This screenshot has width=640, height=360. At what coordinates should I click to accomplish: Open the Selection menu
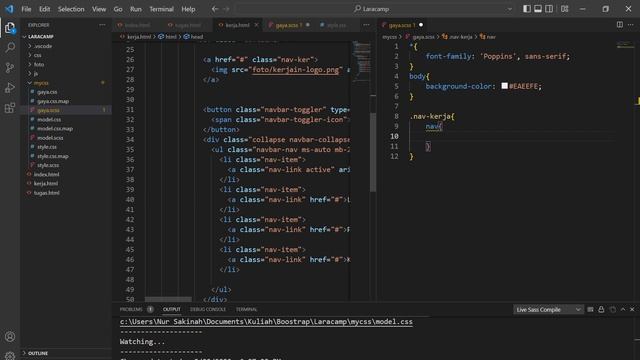click(71, 9)
